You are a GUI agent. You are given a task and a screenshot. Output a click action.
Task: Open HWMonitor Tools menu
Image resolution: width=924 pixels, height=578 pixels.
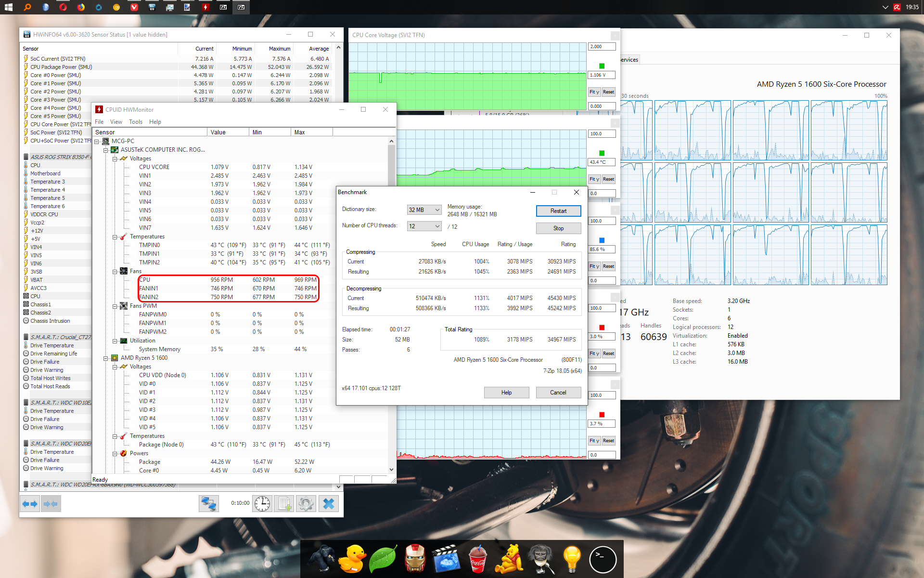tap(136, 122)
